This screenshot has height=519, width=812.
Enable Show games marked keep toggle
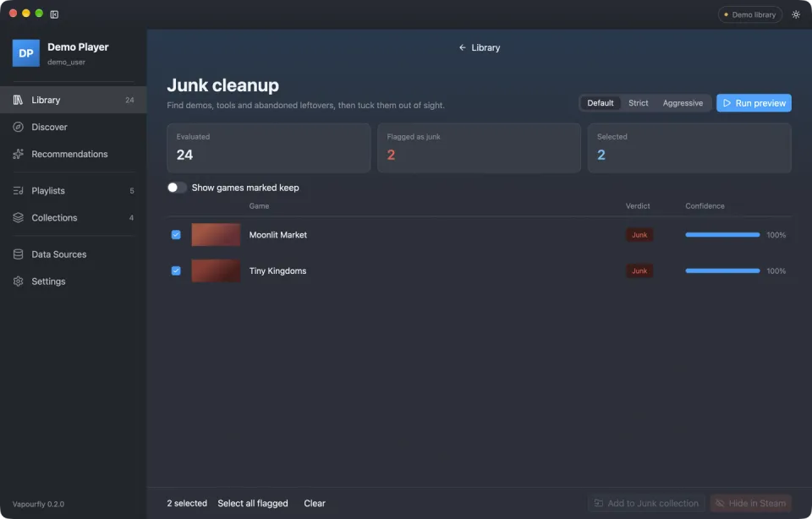tap(177, 188)
